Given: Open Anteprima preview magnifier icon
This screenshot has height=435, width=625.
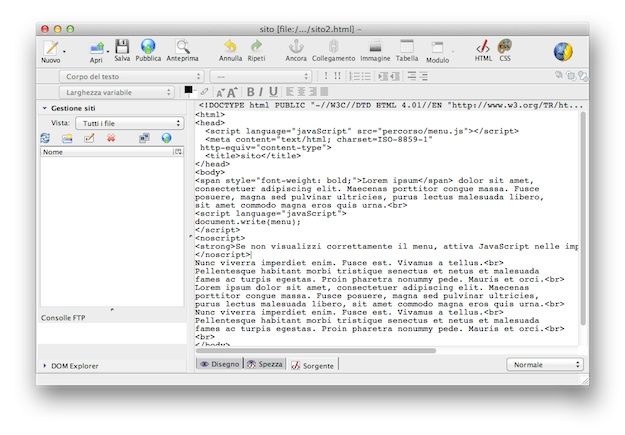Looking at the screenshot, I should click(x=183, y=46).
